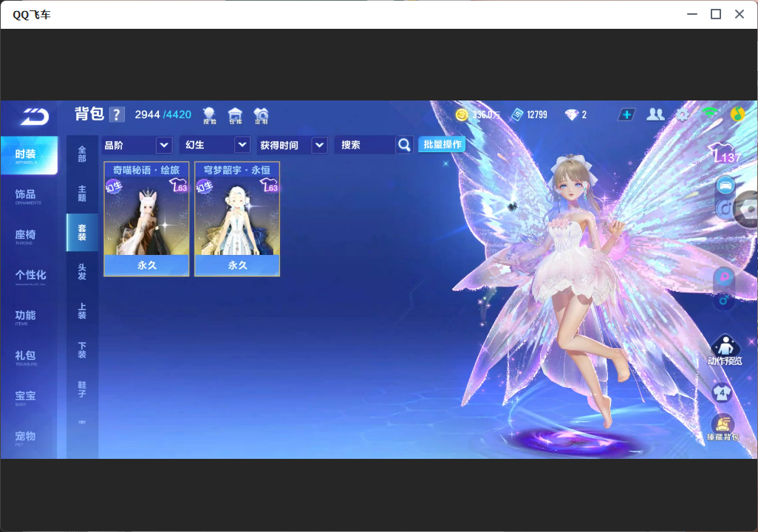Screen dimensions: 758x532
Task: Click the shirt icon showing 137
Action: (x=724, y=153)
